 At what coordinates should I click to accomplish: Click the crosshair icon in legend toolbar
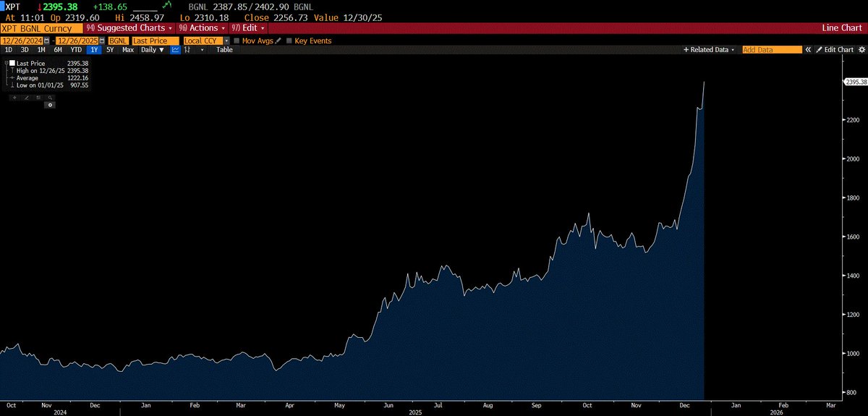tap(15, 98)
